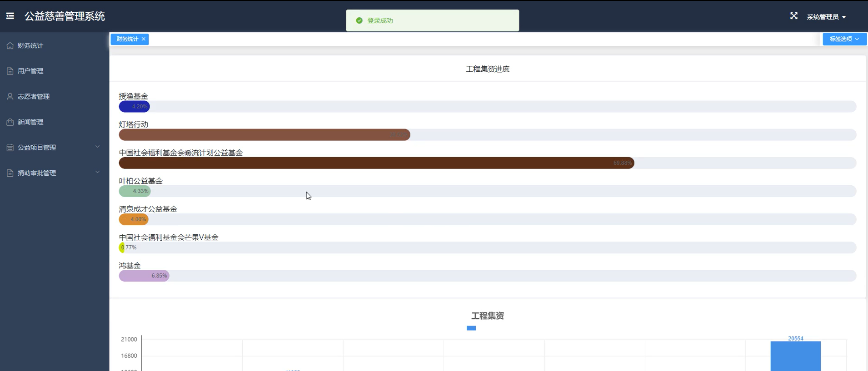Click the 鸿基金 project label
Screen dimensions: 868x371
click(130, 265)
